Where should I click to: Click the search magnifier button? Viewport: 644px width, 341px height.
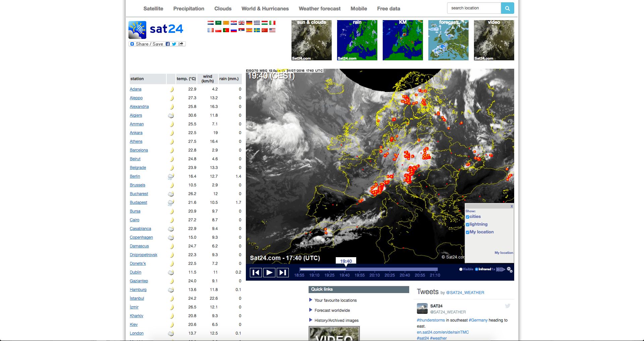click(x=507, y=8)
